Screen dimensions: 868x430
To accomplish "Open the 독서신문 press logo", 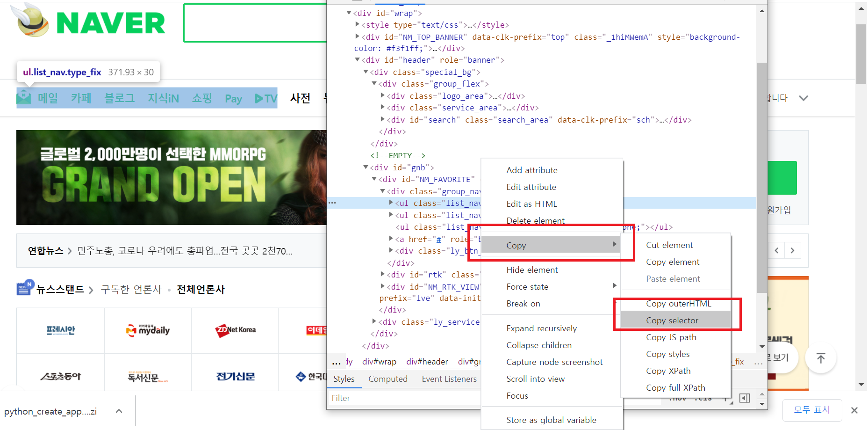I will point(148,377).
